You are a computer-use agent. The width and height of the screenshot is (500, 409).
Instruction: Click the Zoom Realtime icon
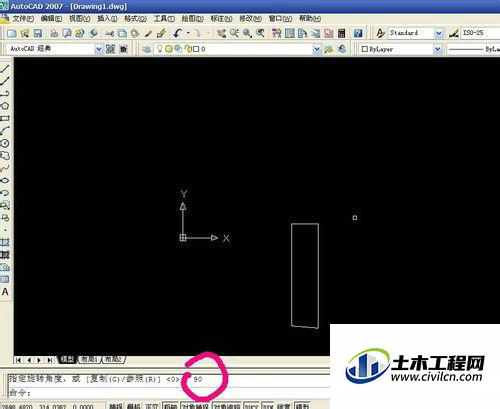[234, 33]
